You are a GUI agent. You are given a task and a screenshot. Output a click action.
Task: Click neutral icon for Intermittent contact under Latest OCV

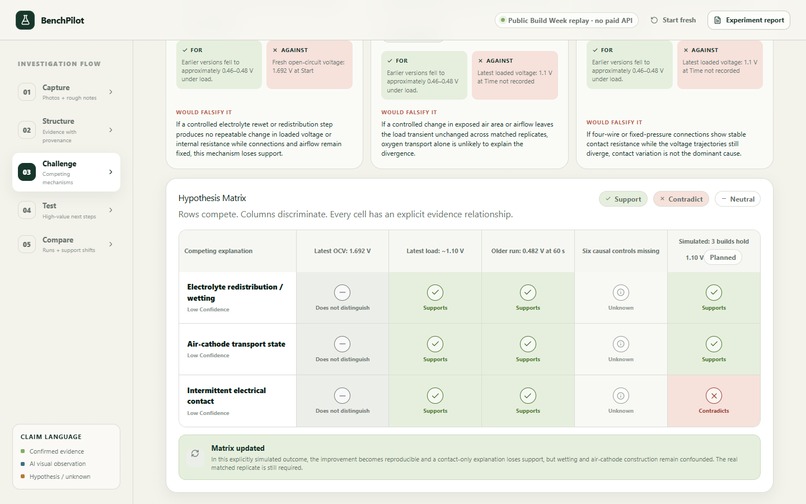[x=342, y=395]
